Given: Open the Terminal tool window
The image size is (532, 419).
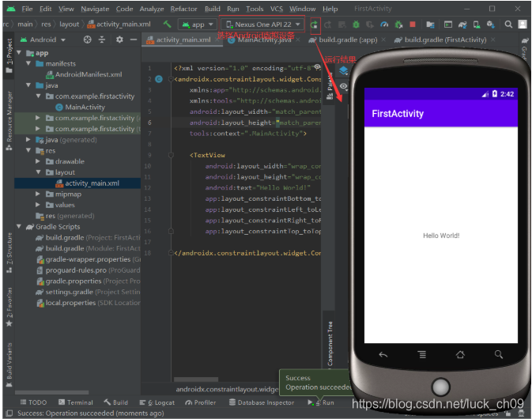Looking at the screenshot, I should 76,402.
